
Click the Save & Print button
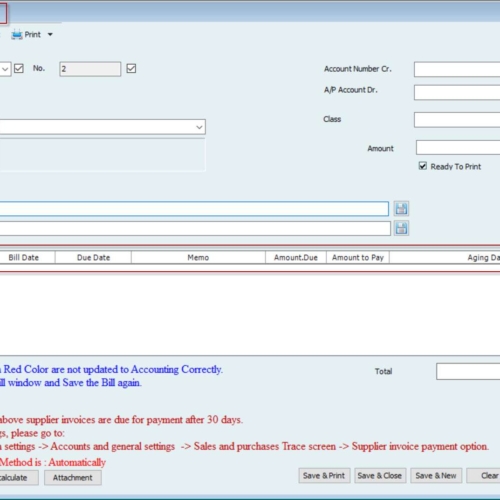click(324, 476)
